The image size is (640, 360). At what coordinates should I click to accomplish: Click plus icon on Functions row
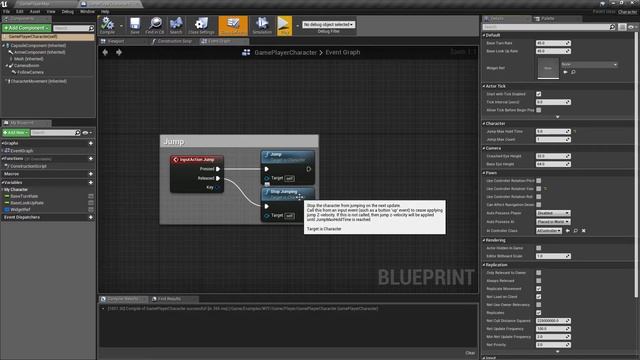tap(91, 158)
